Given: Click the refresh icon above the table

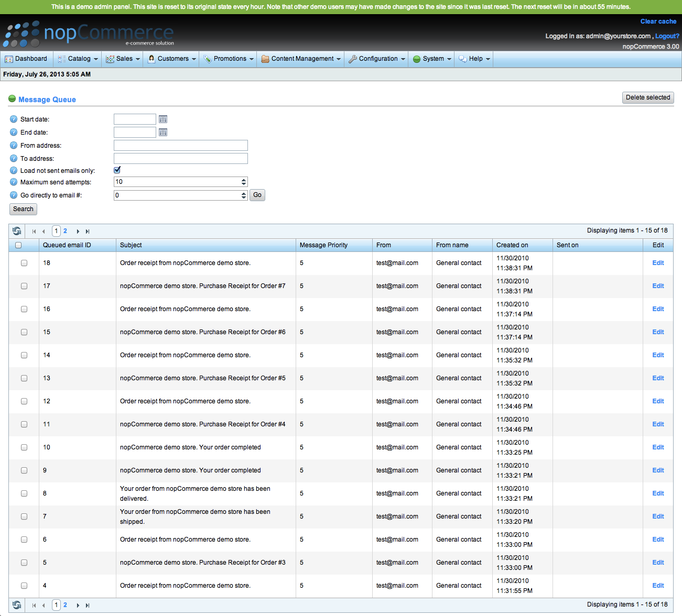Looking at the screenshot, I should tap(17, 231).
